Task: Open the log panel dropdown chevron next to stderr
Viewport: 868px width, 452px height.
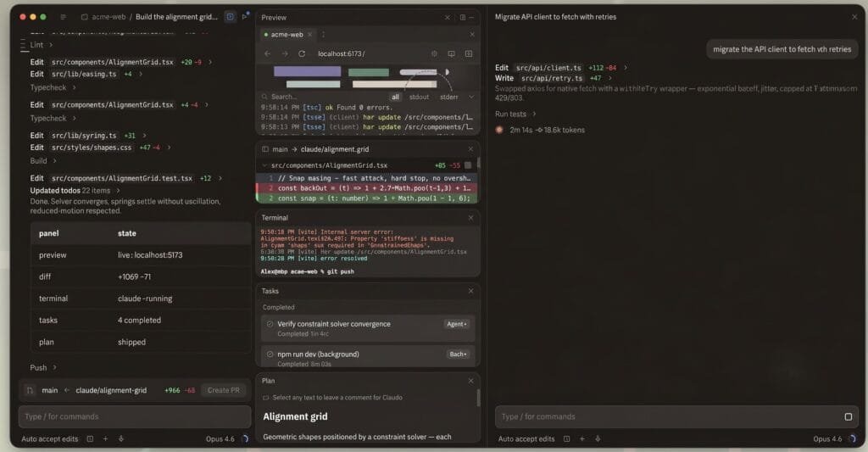Action: tap(471, 97)
